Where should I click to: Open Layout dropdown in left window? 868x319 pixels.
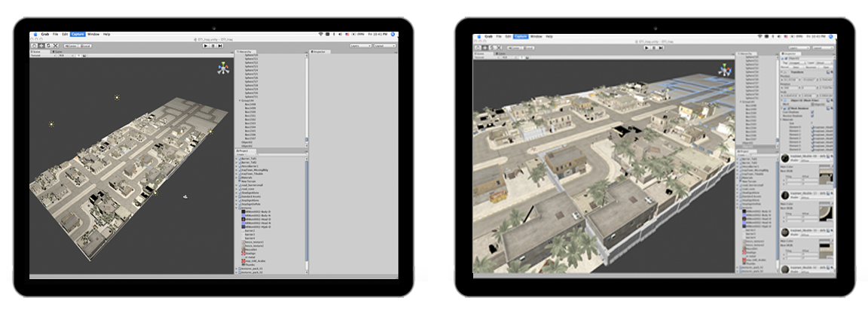pos(384,46)
